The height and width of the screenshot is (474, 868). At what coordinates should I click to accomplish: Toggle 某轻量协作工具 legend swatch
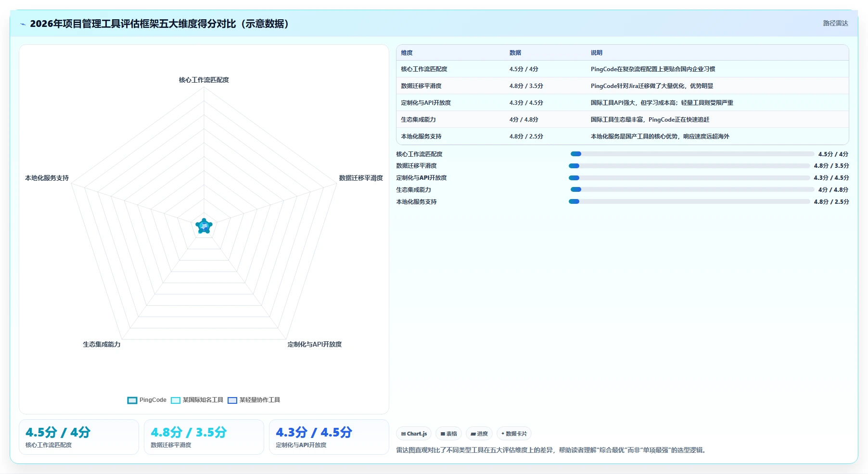[x=232, y=400]
